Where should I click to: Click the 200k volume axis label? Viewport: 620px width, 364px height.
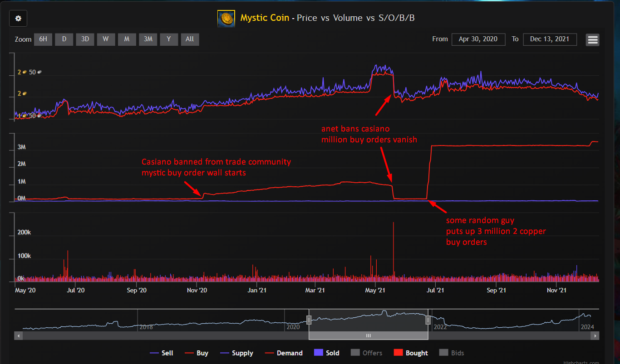24,233
